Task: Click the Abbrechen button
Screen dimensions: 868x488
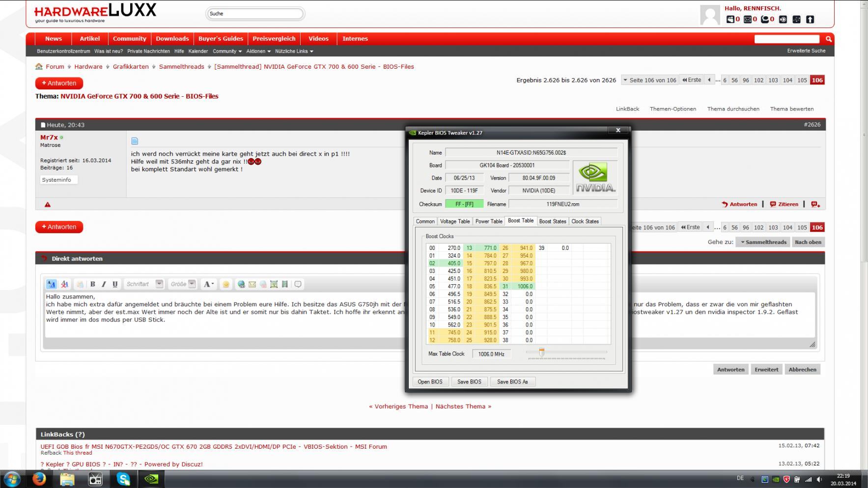Action: pyautogui.click(x=802, y=370)
